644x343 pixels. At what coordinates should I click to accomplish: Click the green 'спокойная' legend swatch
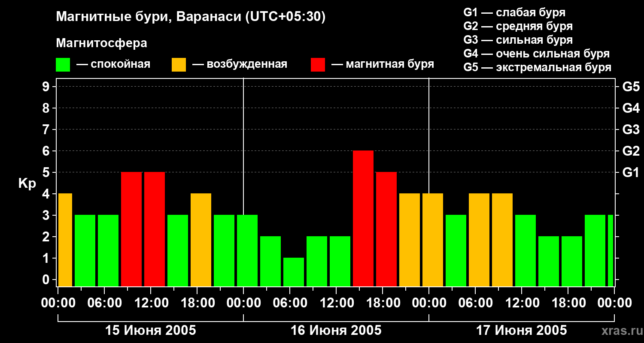(63, 65)
